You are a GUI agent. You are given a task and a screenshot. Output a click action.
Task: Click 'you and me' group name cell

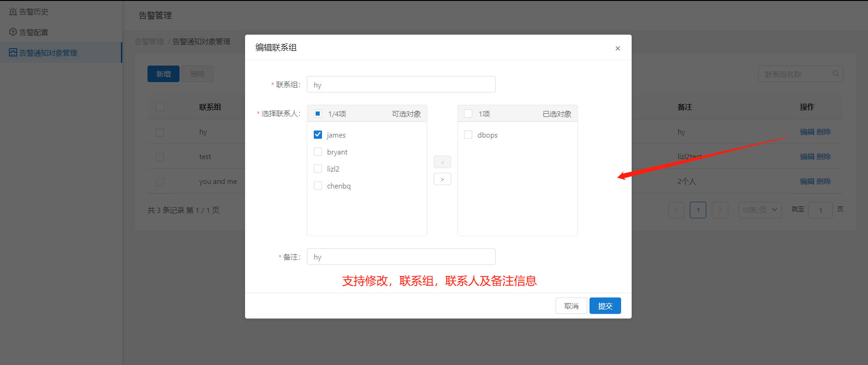point(218,182)
